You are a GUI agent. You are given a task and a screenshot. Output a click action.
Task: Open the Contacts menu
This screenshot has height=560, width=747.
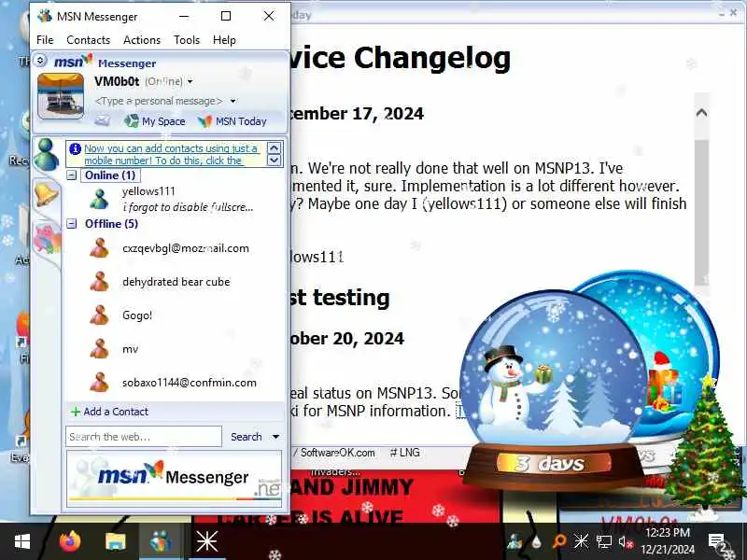88,40
